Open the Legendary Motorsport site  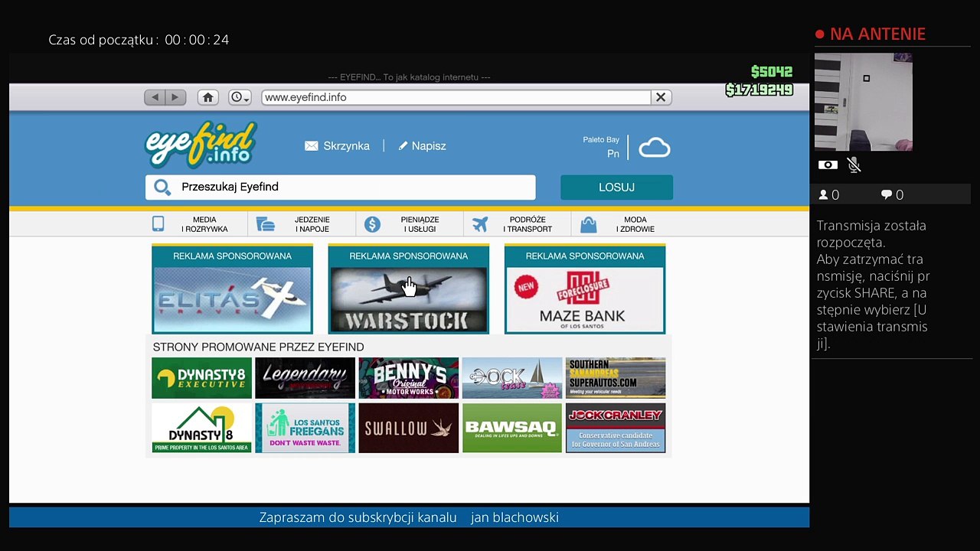click(305, 378)
